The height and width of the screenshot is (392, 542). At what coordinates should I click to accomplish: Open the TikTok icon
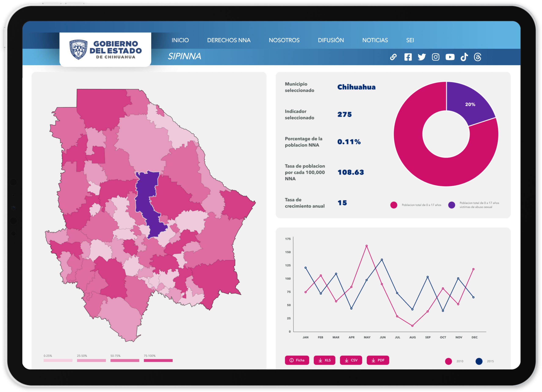tap(464, 57)
